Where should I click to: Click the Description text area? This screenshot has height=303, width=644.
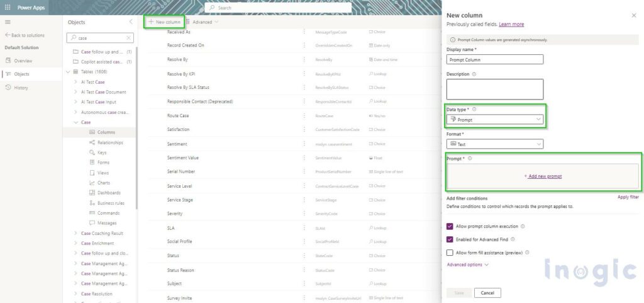[x=495, y=89]
